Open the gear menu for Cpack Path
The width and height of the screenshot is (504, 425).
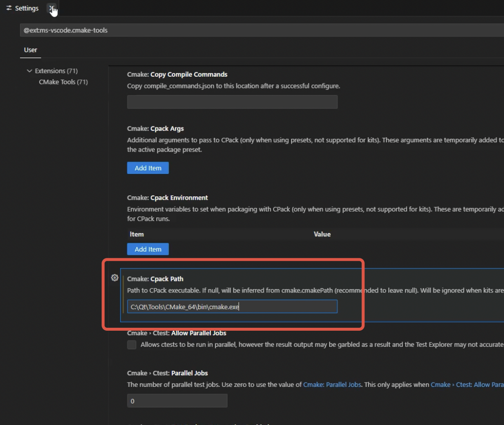[x=115, y=277]
